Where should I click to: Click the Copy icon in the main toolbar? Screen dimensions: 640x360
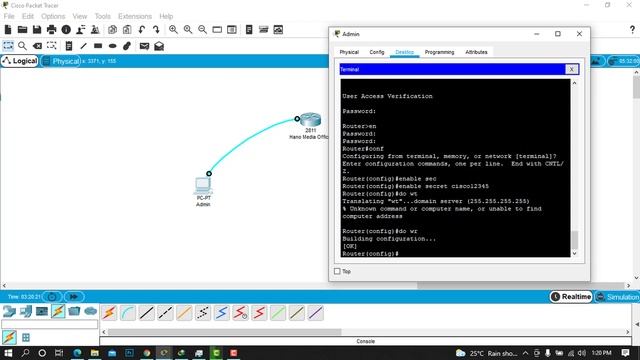click(x=112, y=29)
